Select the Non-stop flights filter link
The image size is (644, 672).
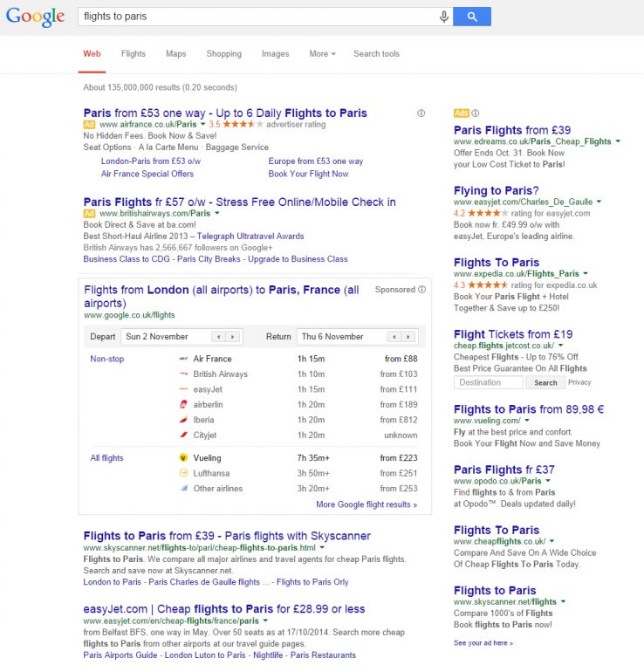pyautogui.click(x=108, y=359)
